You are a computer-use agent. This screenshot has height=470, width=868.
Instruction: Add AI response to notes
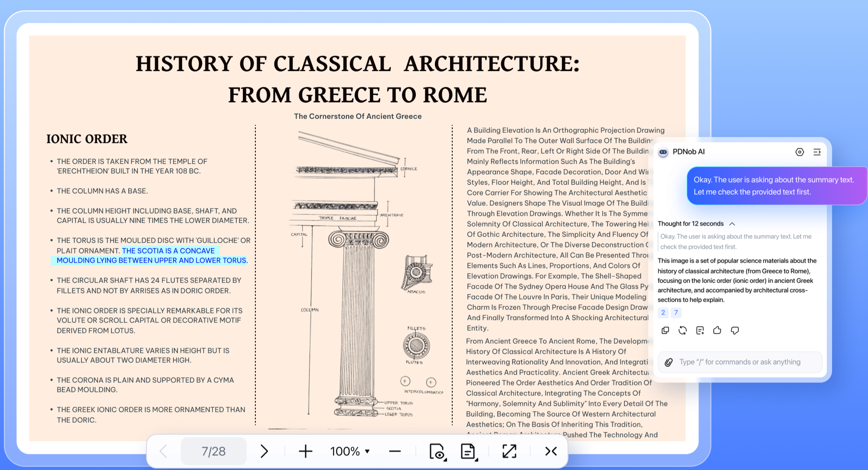tap(700, 330)
